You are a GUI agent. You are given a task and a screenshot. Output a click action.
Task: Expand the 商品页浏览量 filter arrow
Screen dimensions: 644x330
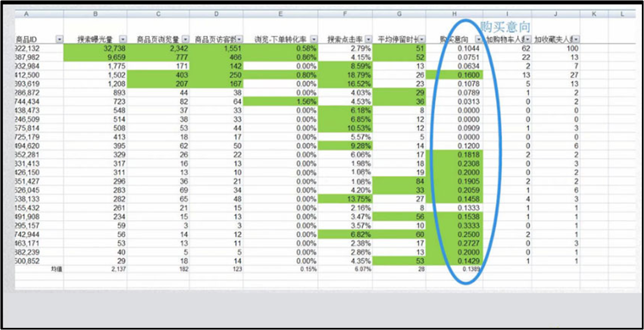point(186,39)
